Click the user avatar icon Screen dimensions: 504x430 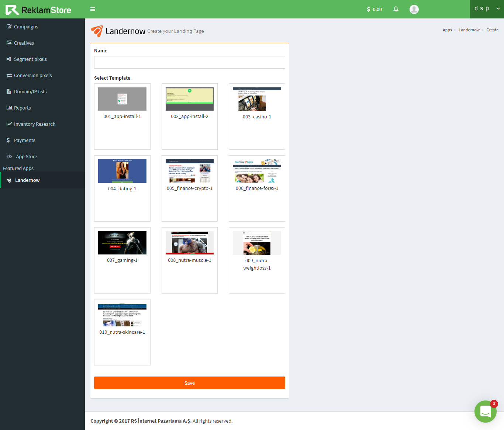[414, 9]
